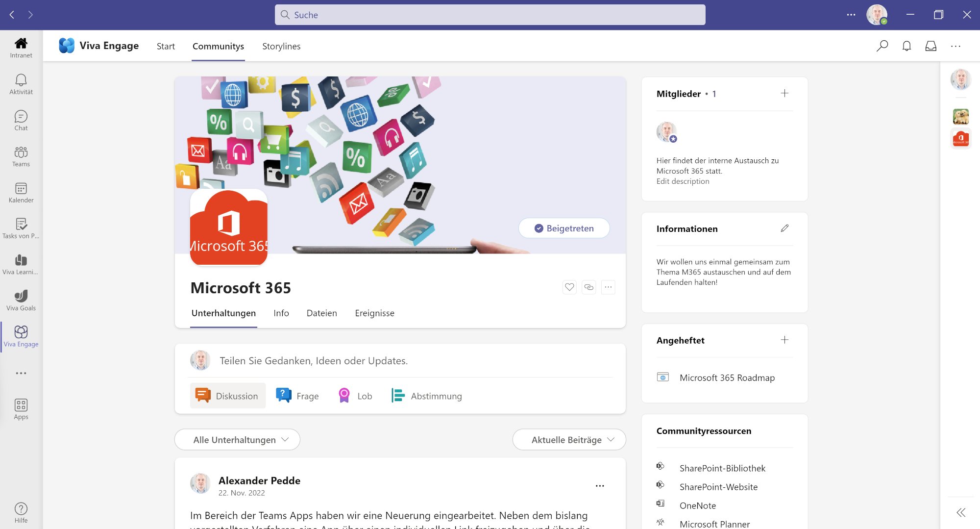980x529 pixels.
Task: Open Viva Engage notifications bell
Action: pyautogui.click(x=906, y=46)
